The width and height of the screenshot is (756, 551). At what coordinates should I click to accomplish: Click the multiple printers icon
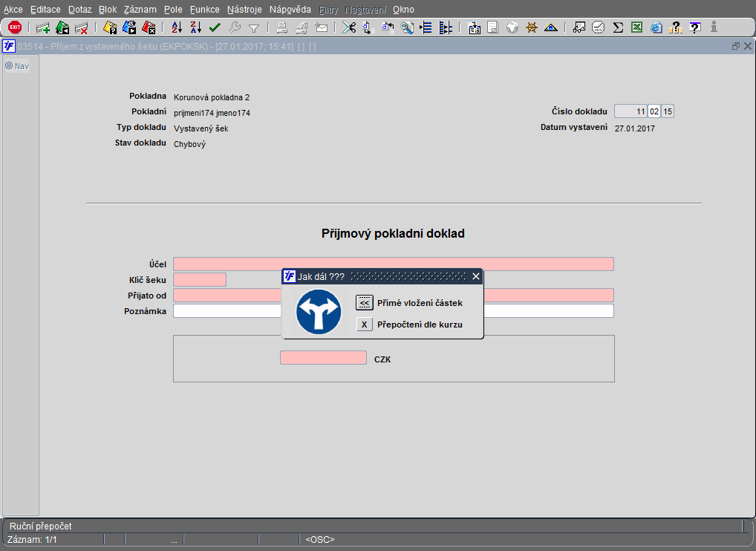pyautogui.click(x=302, y=28)
